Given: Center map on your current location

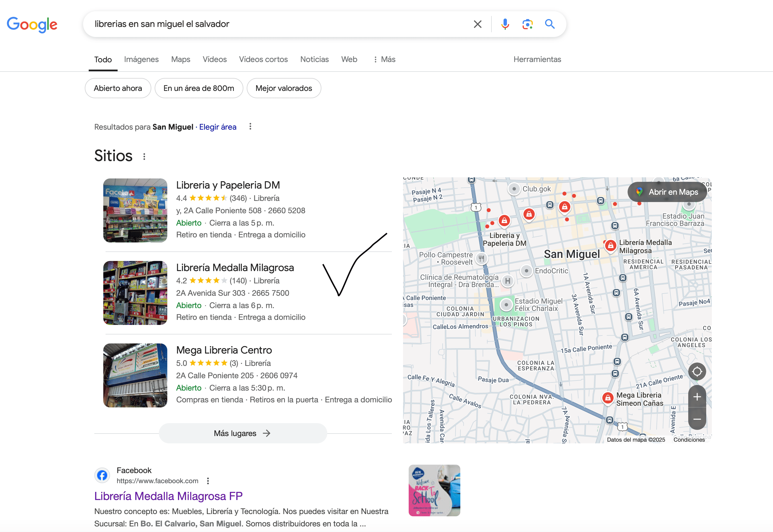Looking at the screenshot, I should coord(697,371).
